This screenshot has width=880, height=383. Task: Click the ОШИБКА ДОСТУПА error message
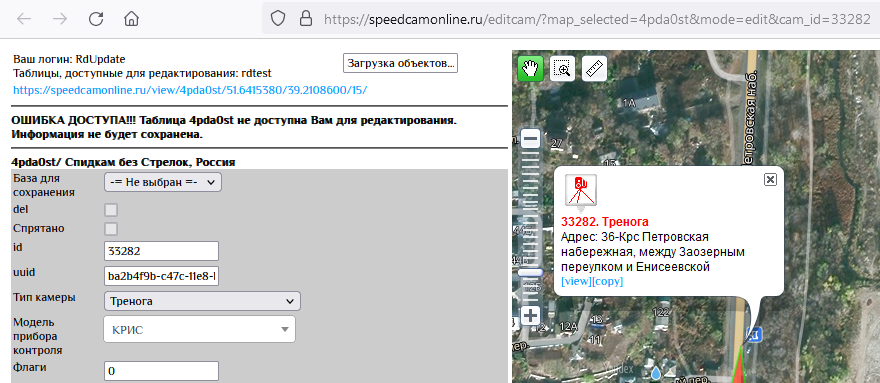pos(235,128)
